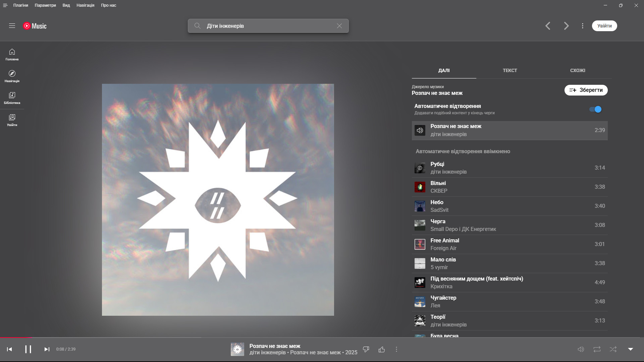Image resolution: width=644 pixels, height=362 pixels.
Task: Skip to next track
Action: pos(47,349)
